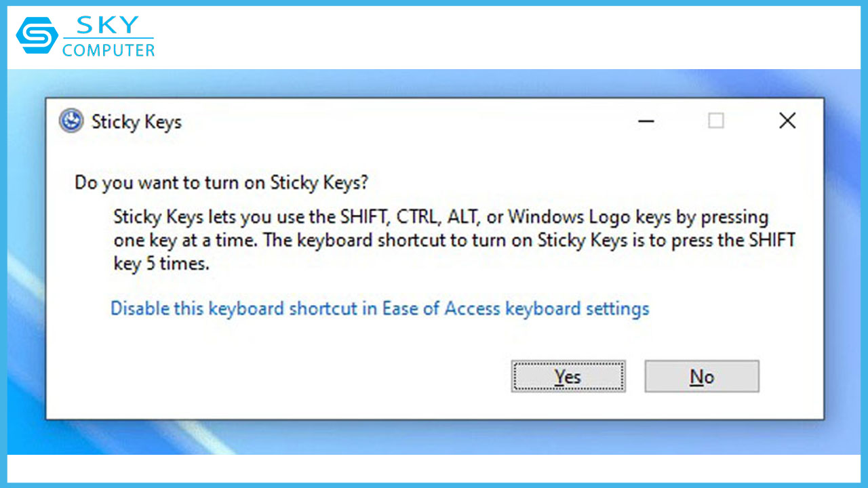The height and width of the screenshot is (488, 868).
Task: Click the X close icon on the dialog
Action: pos(787,121)
